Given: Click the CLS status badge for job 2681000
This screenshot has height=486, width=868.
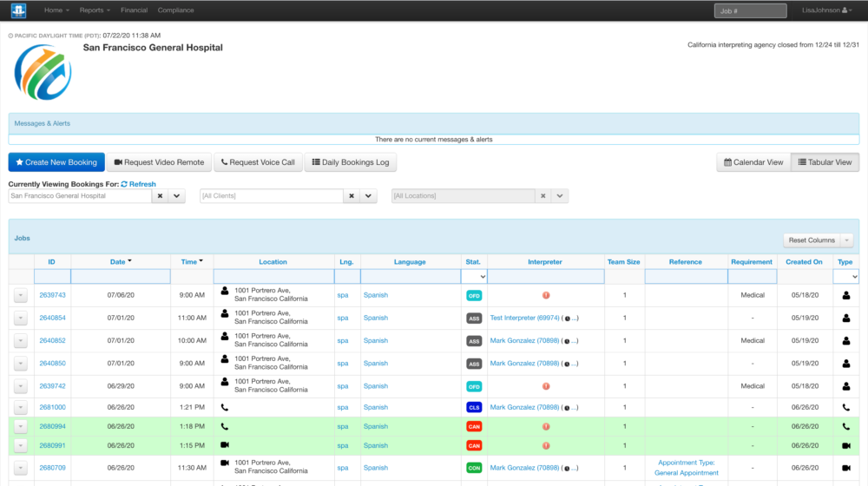Looking at the screenshot, I should pos(474,407).
